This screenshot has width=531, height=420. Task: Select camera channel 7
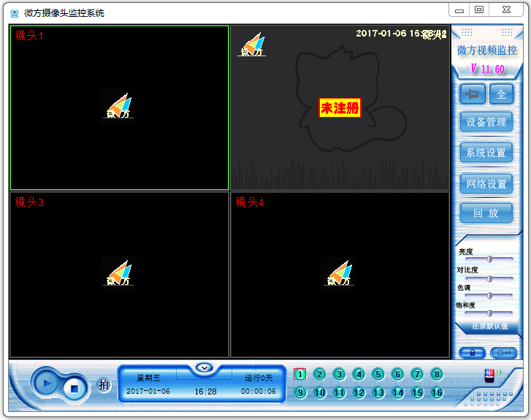coord(417,374)
